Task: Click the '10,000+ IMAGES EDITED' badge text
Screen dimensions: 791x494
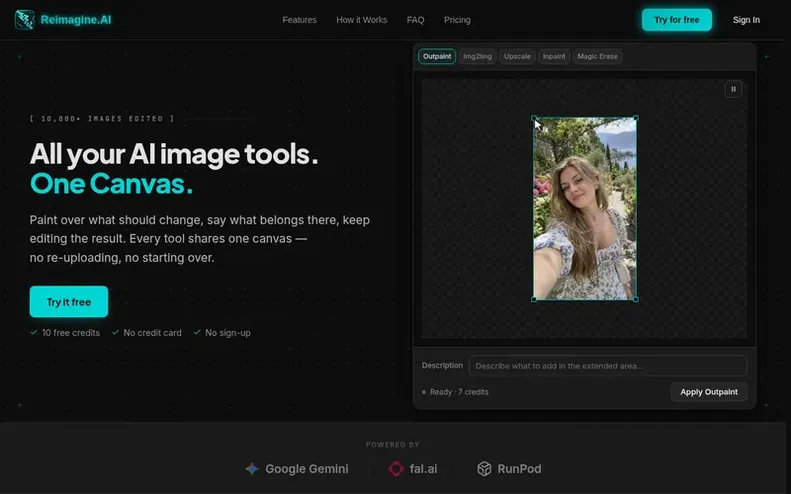Action: pyautogui.click(x=102, y=119)
